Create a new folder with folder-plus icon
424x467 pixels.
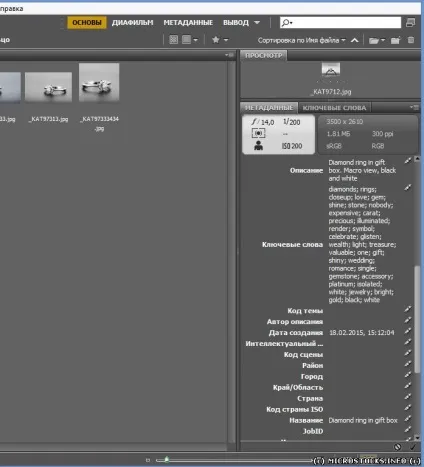point(395,40)
